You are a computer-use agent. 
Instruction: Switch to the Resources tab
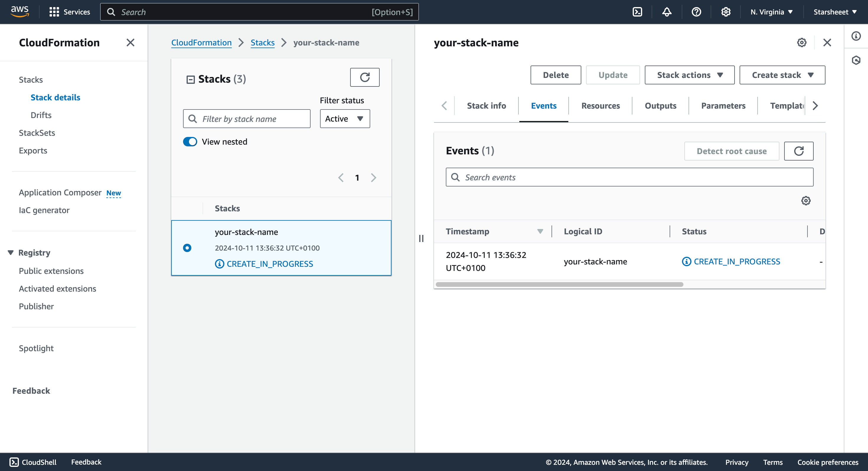tap(601, 106)
